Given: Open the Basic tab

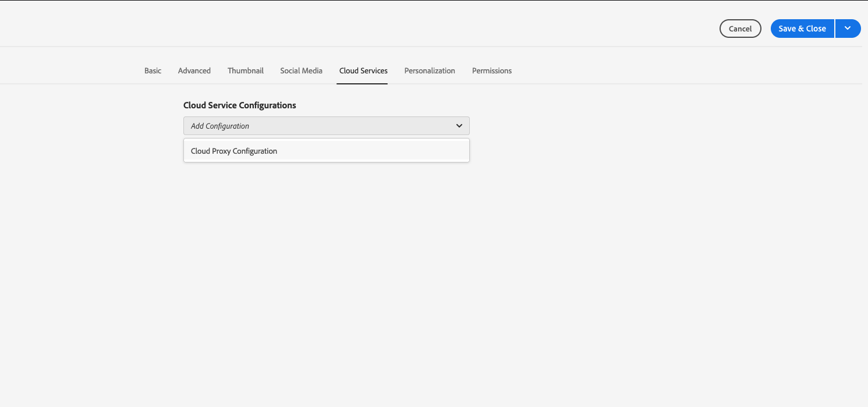Looking at the screenshot, I should click(x=153, y=70).
